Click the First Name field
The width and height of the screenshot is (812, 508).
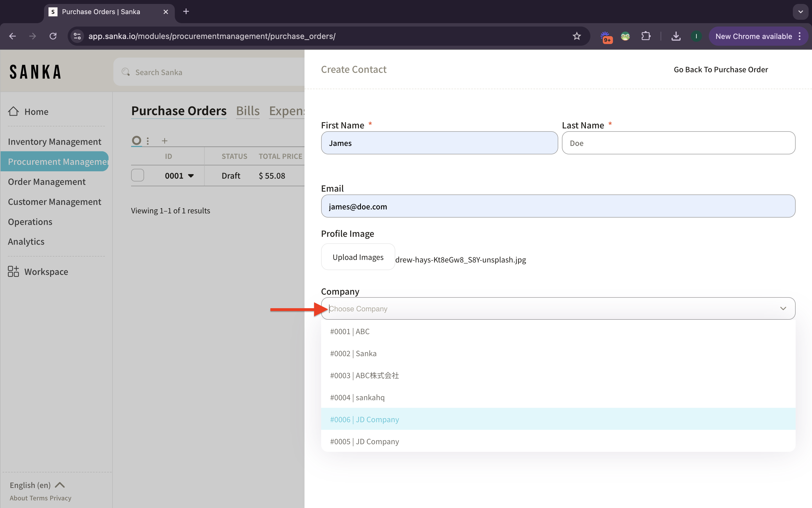coord(439,143)
